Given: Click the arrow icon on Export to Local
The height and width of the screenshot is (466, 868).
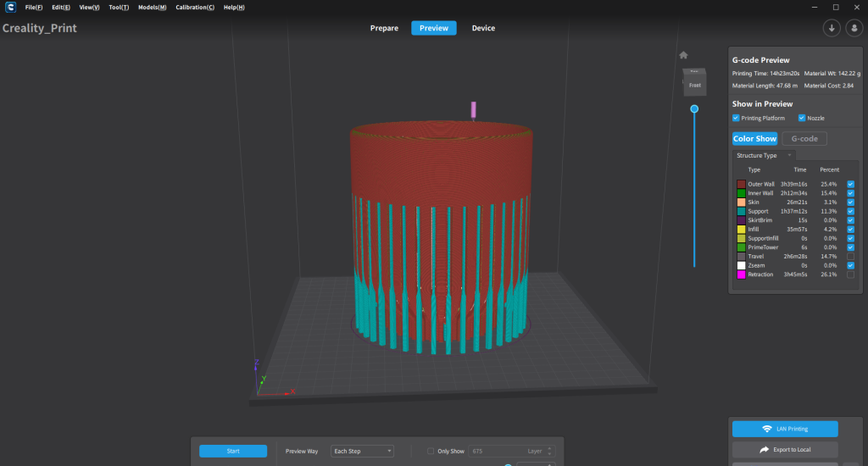Looking at the screenshot, I should [764, 450].
